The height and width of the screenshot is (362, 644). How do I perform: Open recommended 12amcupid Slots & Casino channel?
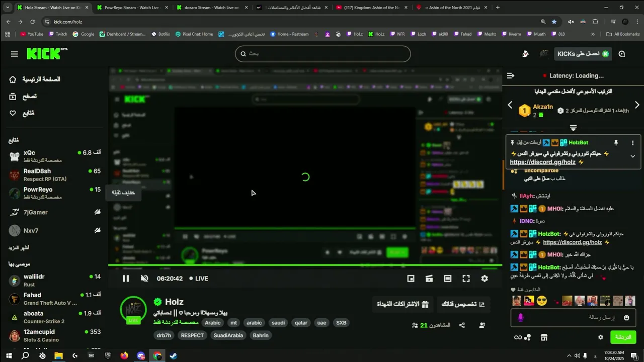(x=54, y=336)
